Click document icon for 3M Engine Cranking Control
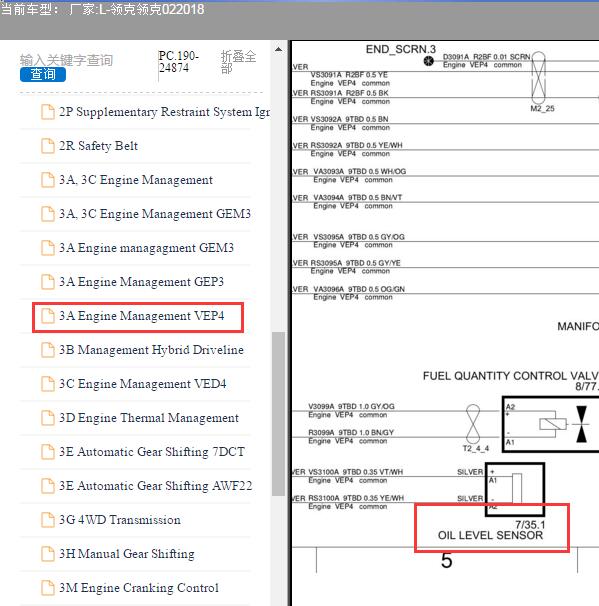Screen dimensions: 599x606 [48, 588]
